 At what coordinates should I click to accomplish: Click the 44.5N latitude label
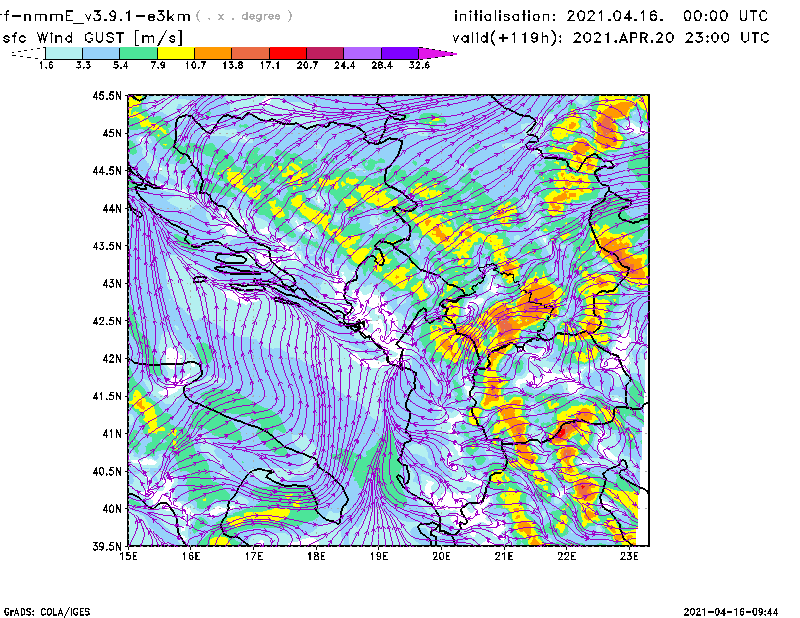107,170
